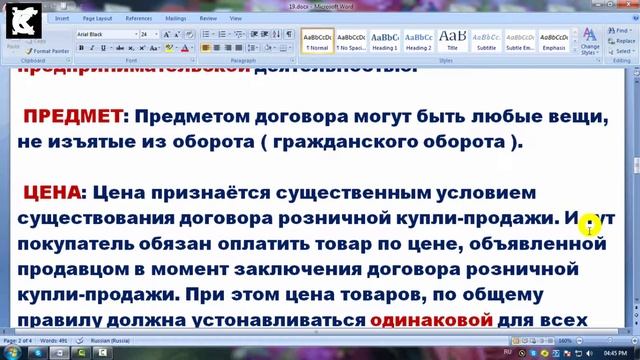Toggle Italic formatting button

click(x=92, y=48)
